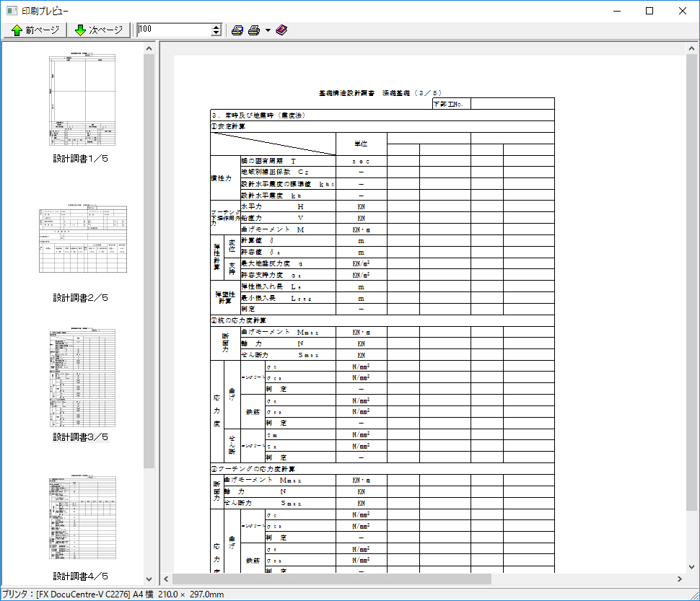Click thumbnail panel scroll-up arrow

pyautogui.click(x=149, y=48)
